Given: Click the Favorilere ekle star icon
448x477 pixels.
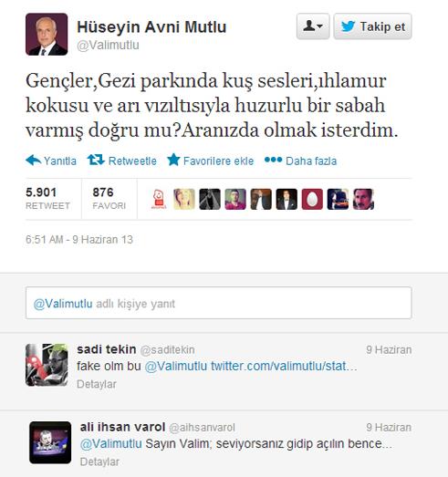Looking at the screenshot, I should tap(173, 160).
